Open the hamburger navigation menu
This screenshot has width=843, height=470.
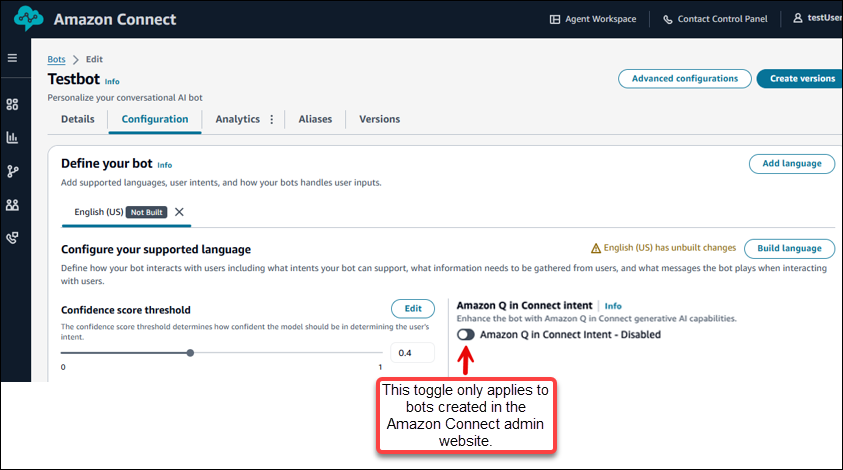point(12,59)
